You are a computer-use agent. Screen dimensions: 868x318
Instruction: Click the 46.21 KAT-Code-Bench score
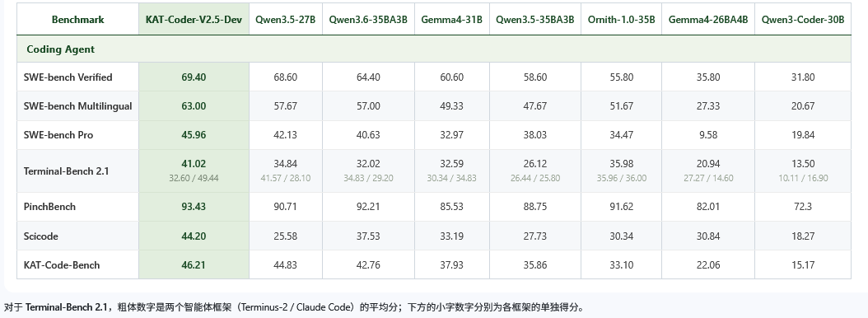[194, 264]
